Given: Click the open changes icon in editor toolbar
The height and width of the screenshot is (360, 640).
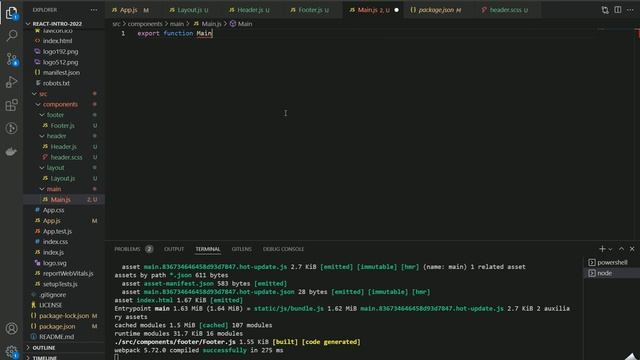Looking at the screenshot, I should 605,10.
